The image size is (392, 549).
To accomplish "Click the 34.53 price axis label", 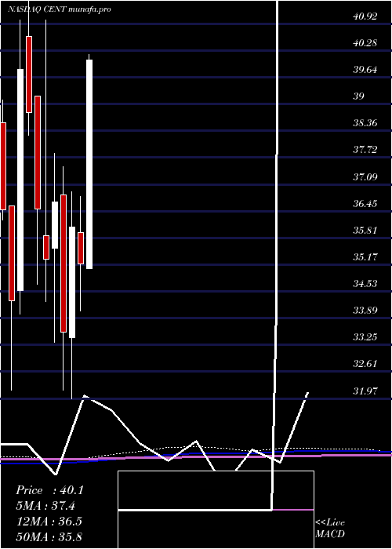I will (x=365, y=283).
